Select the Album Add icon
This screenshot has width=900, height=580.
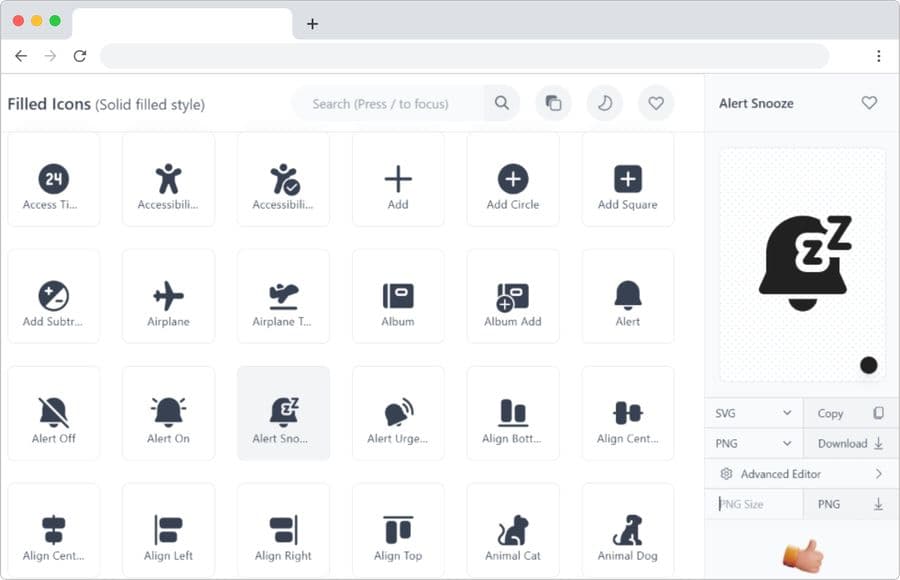(x=513, y=295)
